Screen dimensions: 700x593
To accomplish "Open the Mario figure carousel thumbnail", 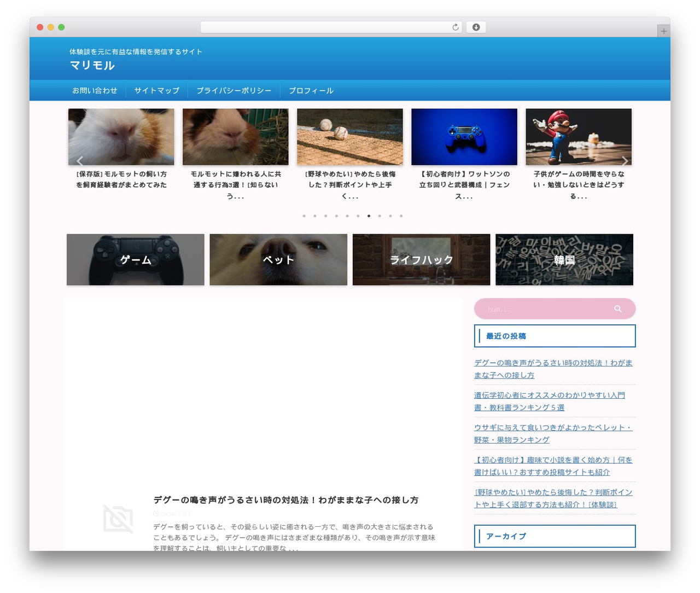I will point(579,137).
